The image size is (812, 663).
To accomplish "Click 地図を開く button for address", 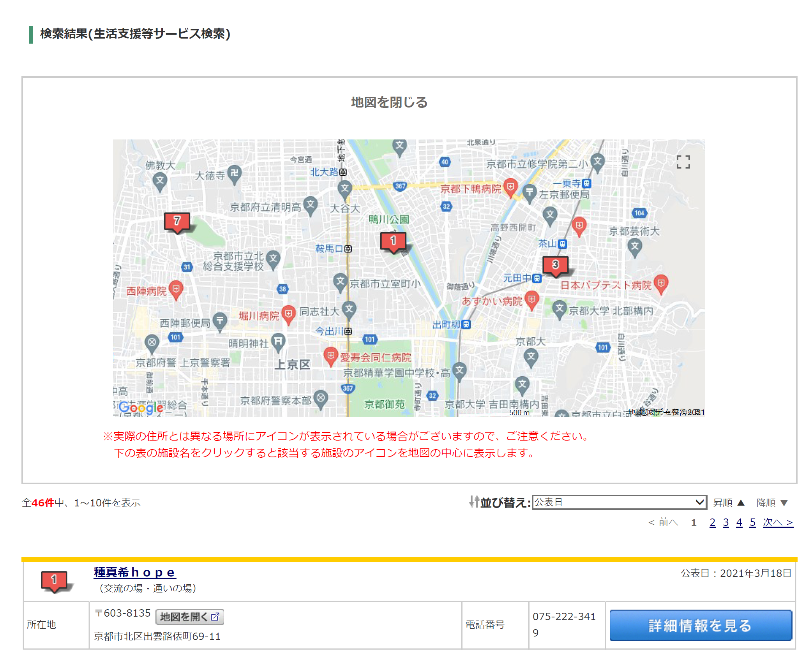I will pyautogui.click(x=190, y=617).
